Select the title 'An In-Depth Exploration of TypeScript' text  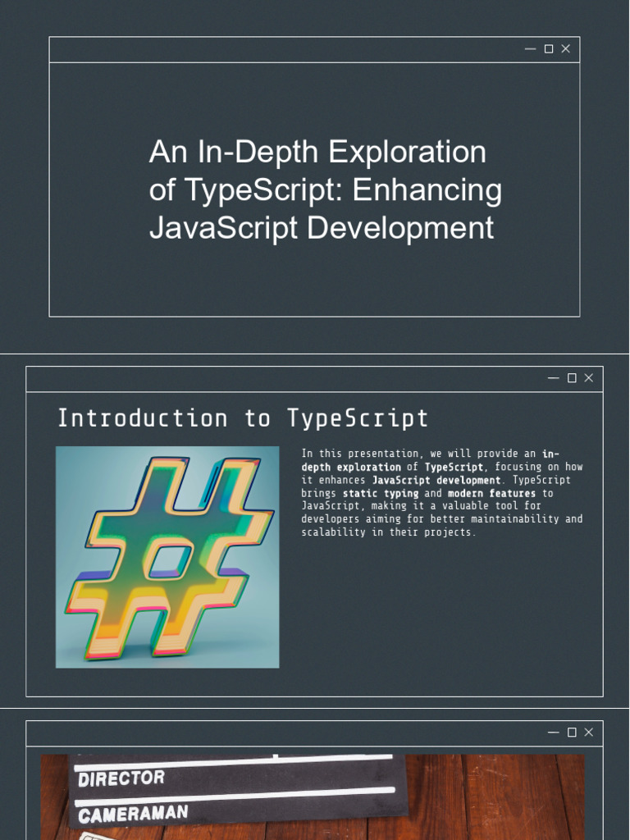pos(325,189)
